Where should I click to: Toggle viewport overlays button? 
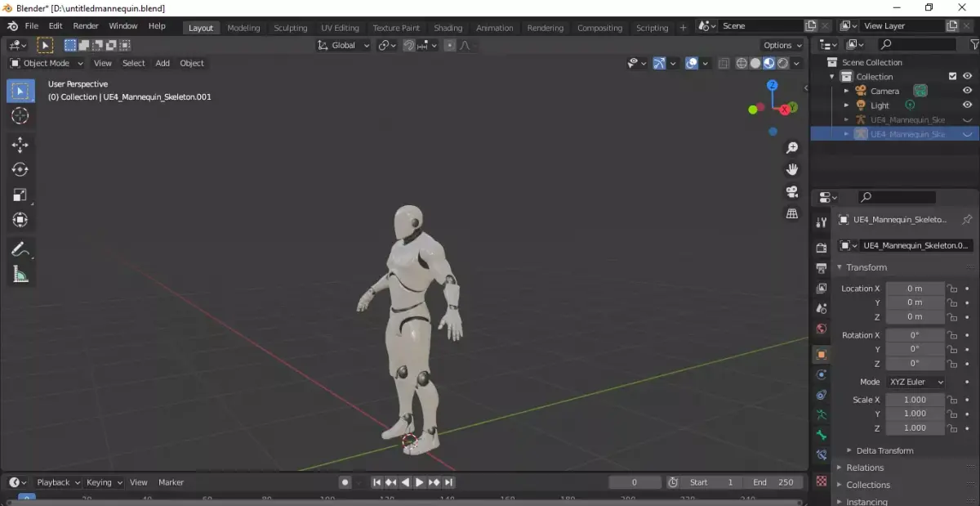tap(691, 63)
